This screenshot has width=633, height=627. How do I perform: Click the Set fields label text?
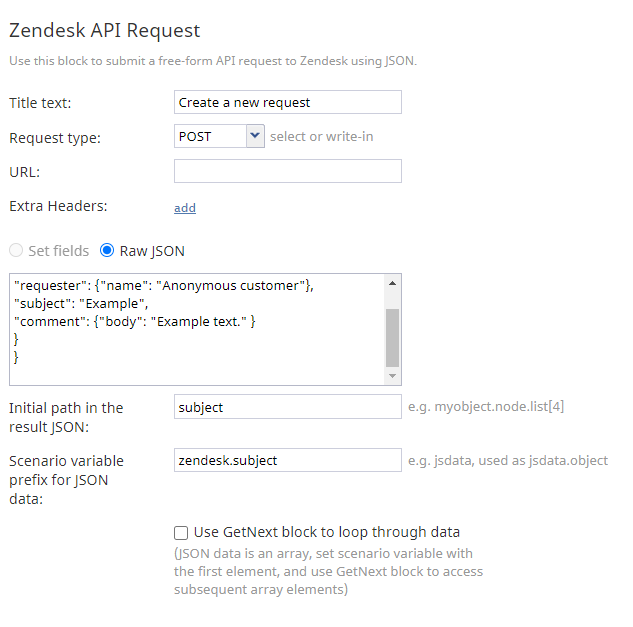click(x=59, y=251)
